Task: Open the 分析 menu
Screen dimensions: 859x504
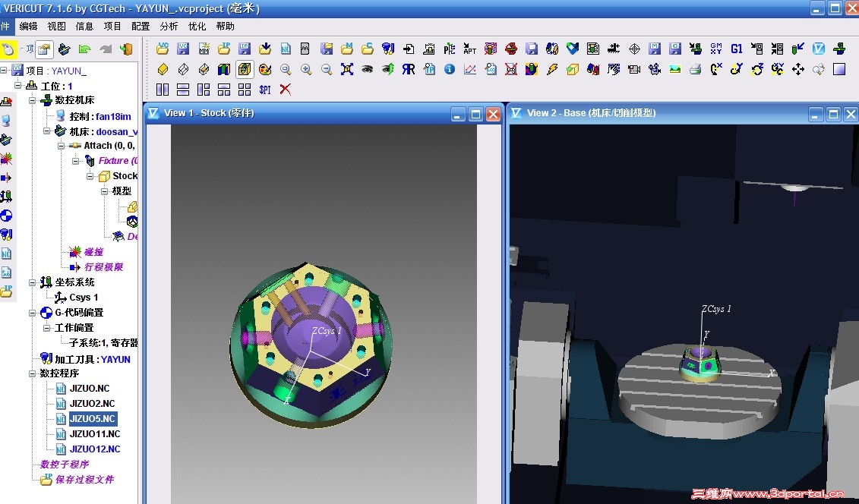Action: 169,27
